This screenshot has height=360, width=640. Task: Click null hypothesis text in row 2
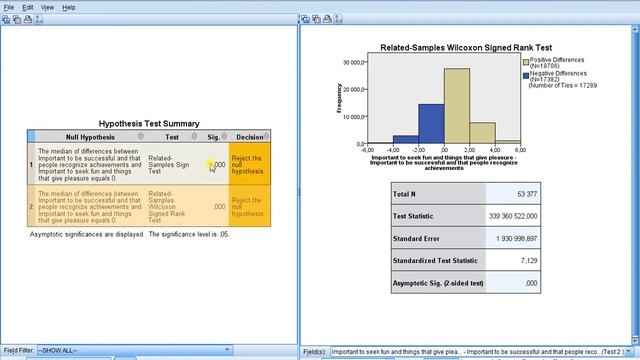coord(90,207)
